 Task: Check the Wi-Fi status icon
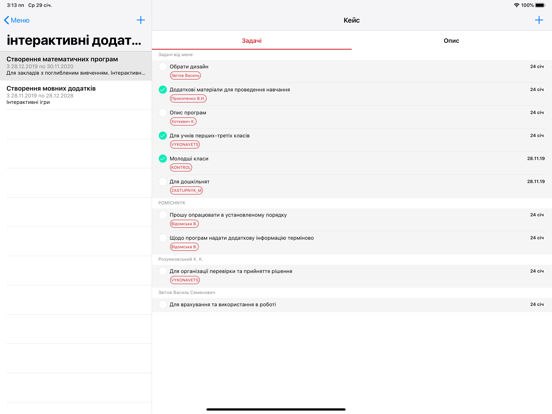click(x=516, y=5)
